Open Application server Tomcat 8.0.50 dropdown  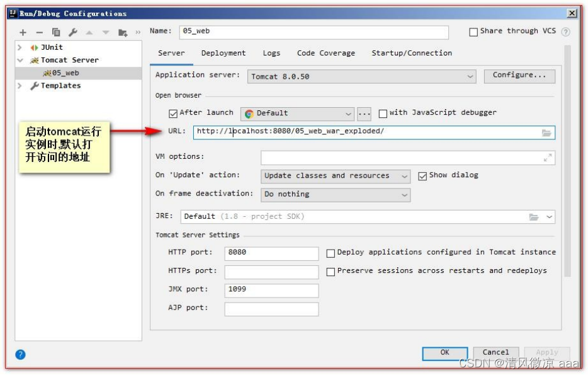(x=361, y=77)
